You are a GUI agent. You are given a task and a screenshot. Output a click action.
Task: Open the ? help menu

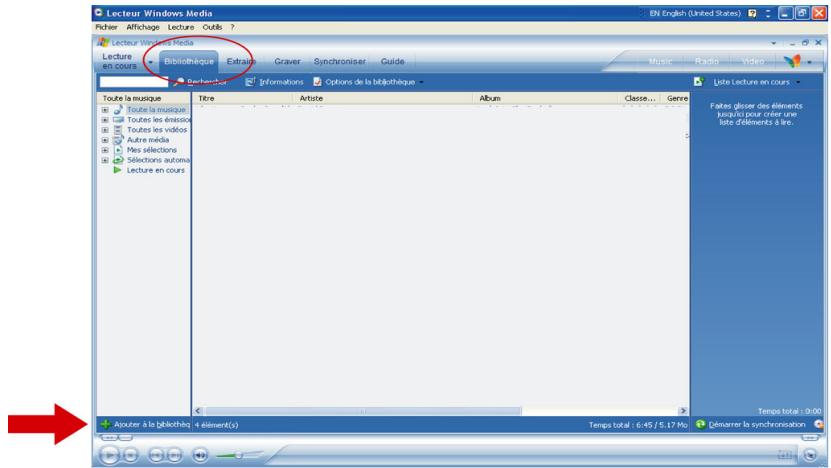click(x=232, y=27)
